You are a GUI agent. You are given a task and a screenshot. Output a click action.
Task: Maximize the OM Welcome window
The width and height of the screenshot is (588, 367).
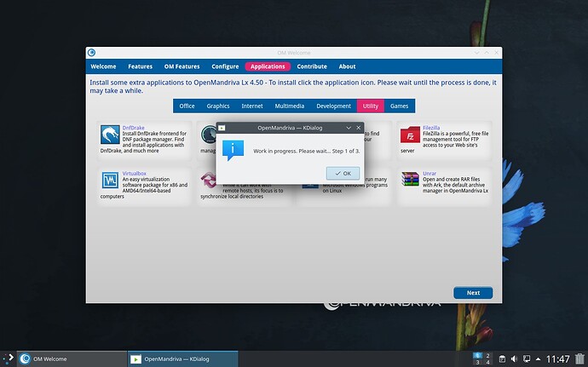[487, 53]
